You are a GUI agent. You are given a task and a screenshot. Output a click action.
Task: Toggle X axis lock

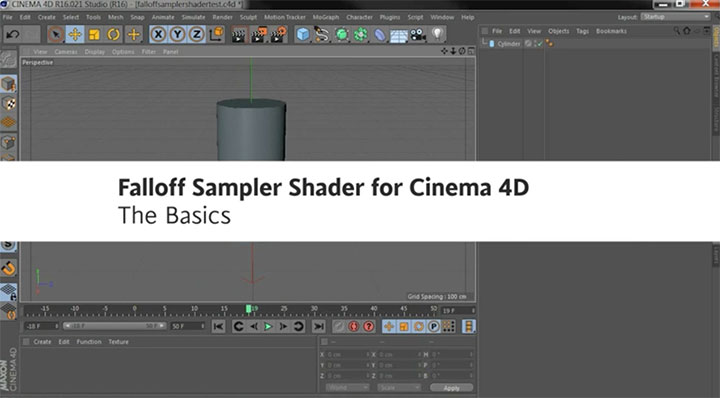click(x=158, y=34)
